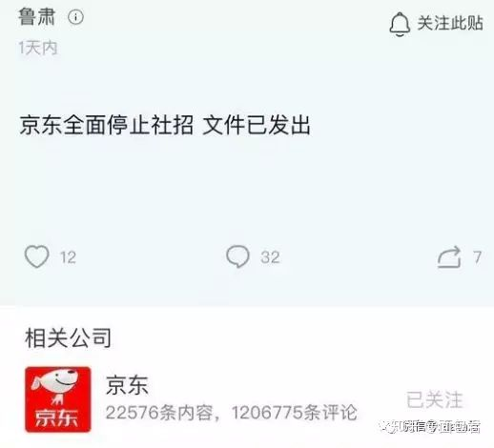Click the share count 7

coord(477,257)
